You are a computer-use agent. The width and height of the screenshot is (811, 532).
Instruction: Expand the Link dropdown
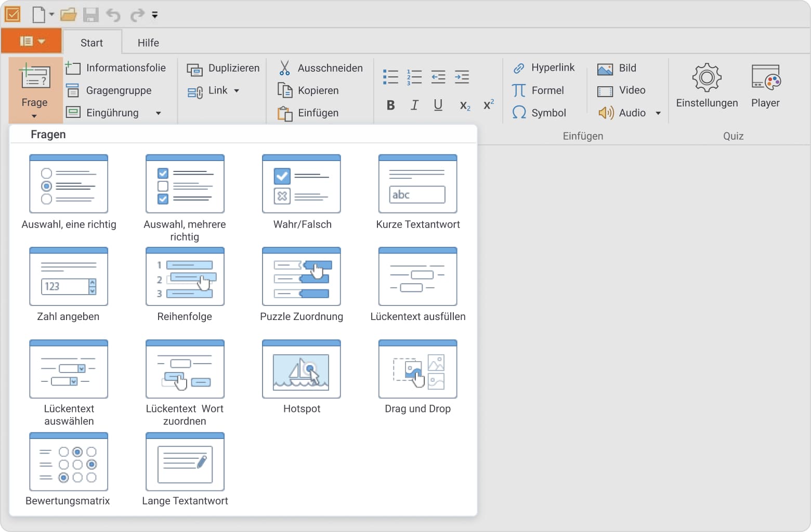(237, 90)
